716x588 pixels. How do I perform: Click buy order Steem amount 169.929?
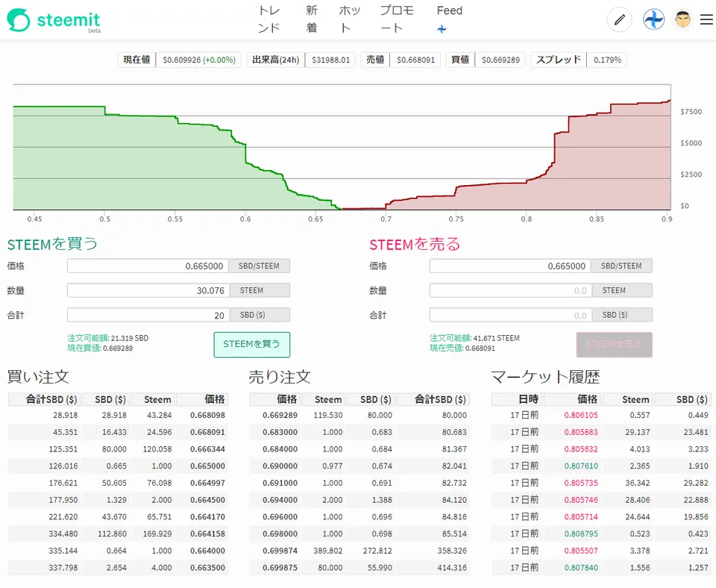(x=157, y=534)
